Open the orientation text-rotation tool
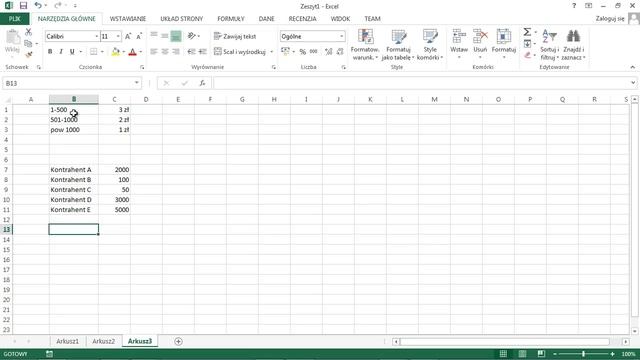640x360 pixels. tap(192, 36)
